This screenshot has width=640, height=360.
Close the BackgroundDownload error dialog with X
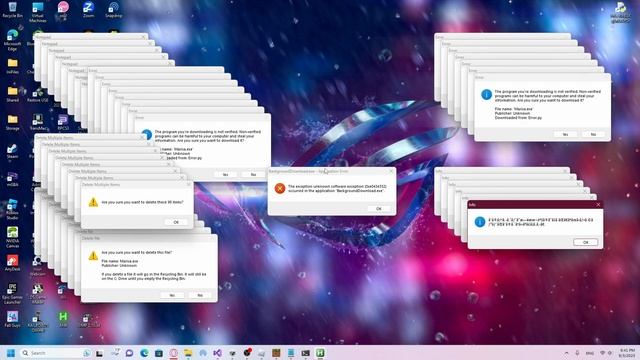391,171
